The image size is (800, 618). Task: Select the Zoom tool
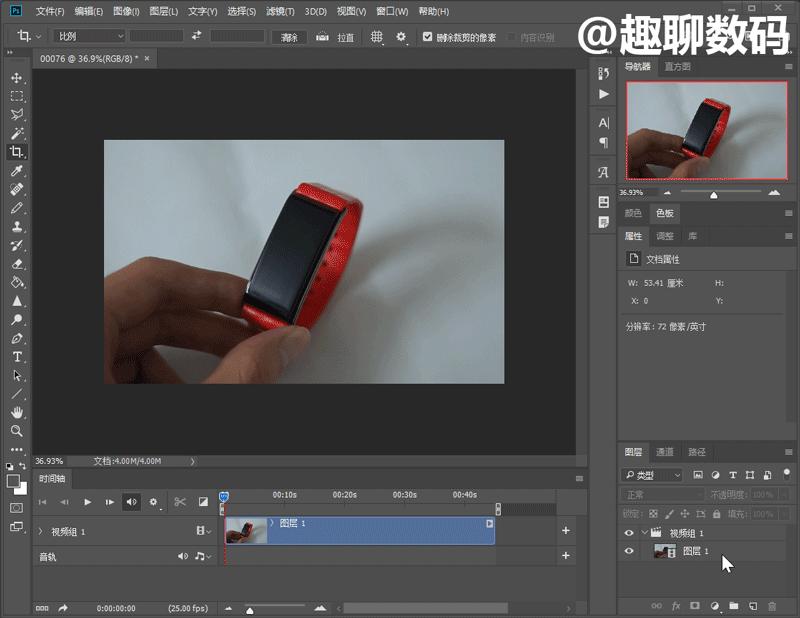click(14, 432)
